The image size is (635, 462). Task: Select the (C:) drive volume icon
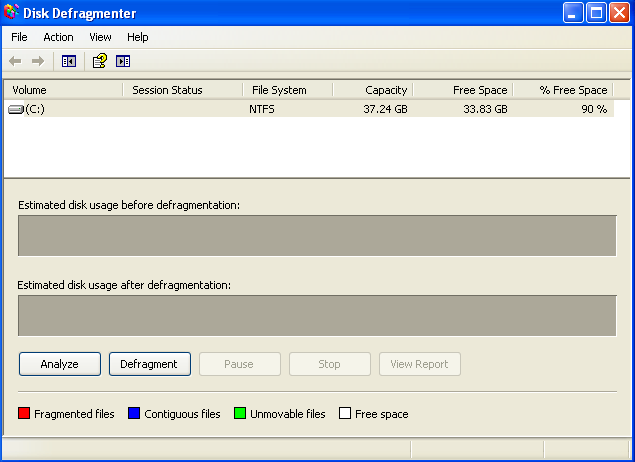[16, 109]
